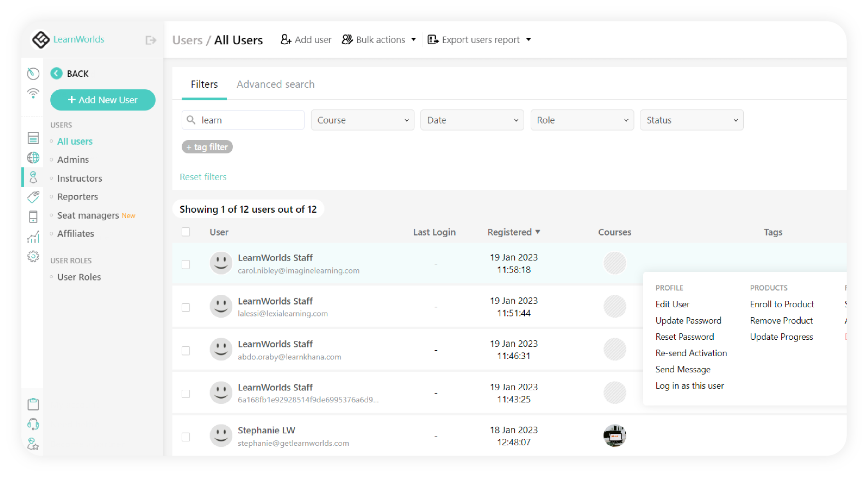Switch to the Advanced search tab
This screenshot has width=868, height=477.
coord(275,84)
